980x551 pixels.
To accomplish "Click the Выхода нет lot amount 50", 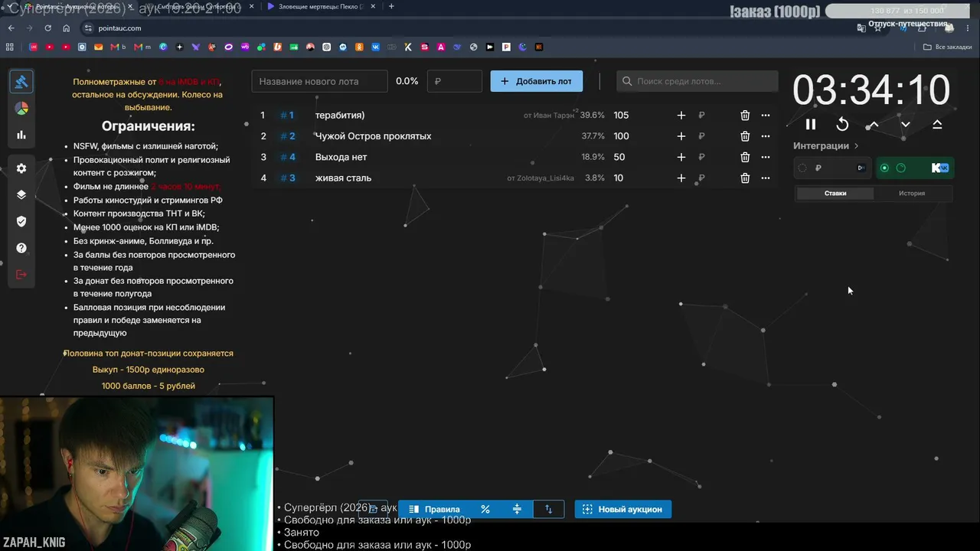I will coord(619,157).
